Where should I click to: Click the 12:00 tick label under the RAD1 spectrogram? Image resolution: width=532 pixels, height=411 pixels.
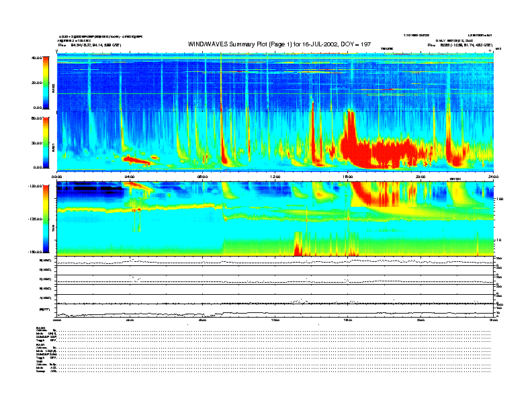(x=275, y=177)
